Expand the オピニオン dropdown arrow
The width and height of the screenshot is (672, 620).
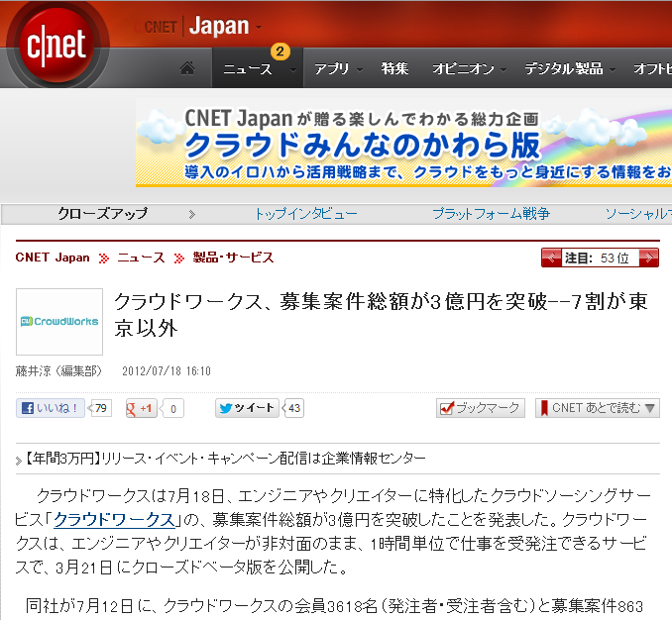pos(504,69)
